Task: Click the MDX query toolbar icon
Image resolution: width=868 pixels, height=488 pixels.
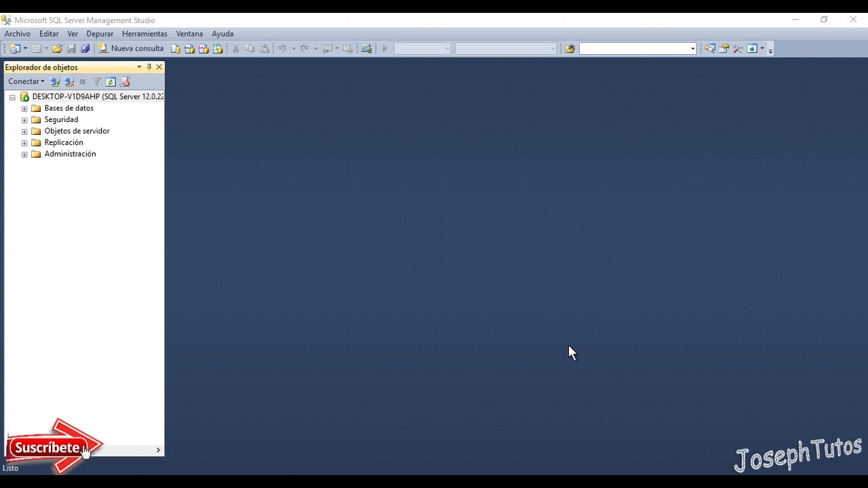Action: pyautogui.click(x=189, y=49)
